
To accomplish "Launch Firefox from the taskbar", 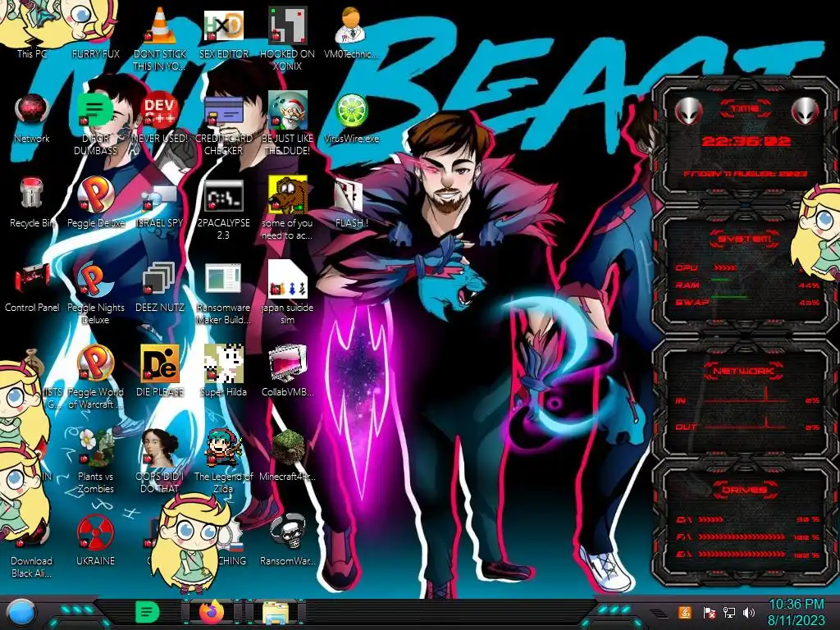I will pos(212,612).
